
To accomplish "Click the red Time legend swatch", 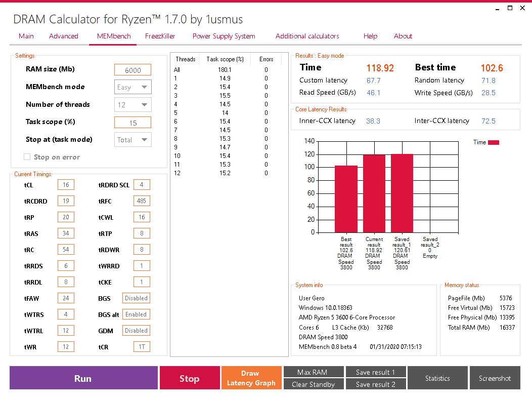I will (493, 142).
